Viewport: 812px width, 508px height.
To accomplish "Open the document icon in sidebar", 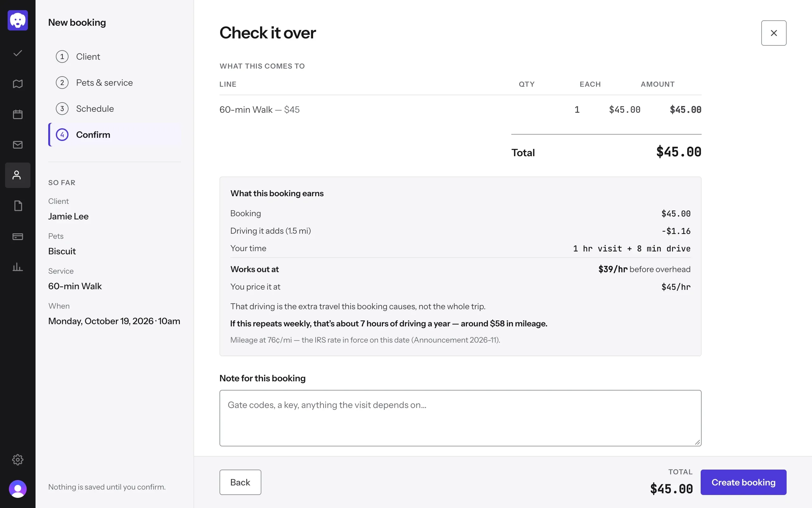I will pos(18,206).
